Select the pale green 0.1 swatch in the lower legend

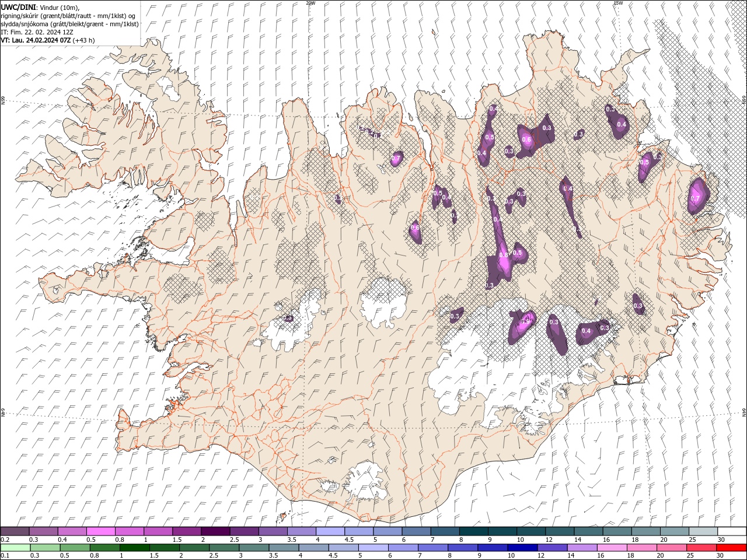pyautogui.click(x=15, y=548)
